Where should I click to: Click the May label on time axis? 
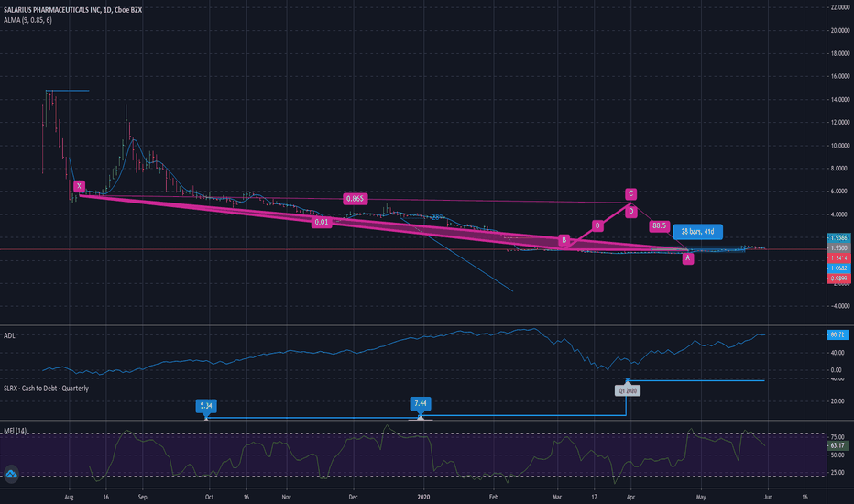(701, 497)
